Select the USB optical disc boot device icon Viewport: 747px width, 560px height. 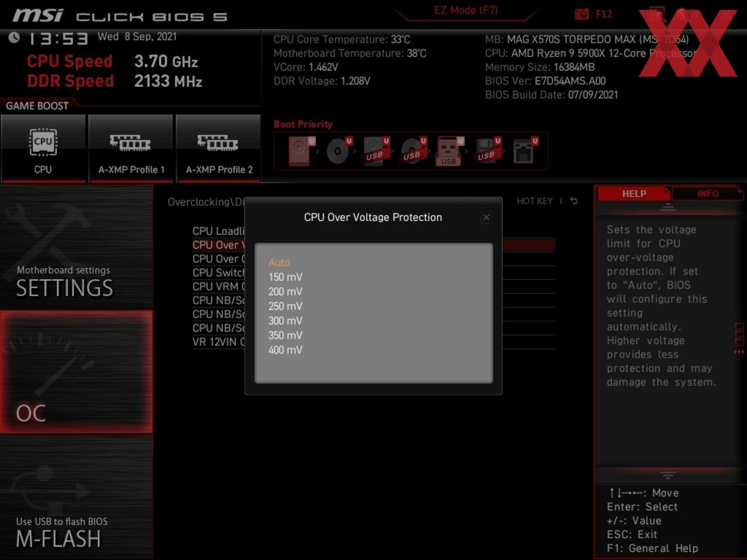click(414, 150)
